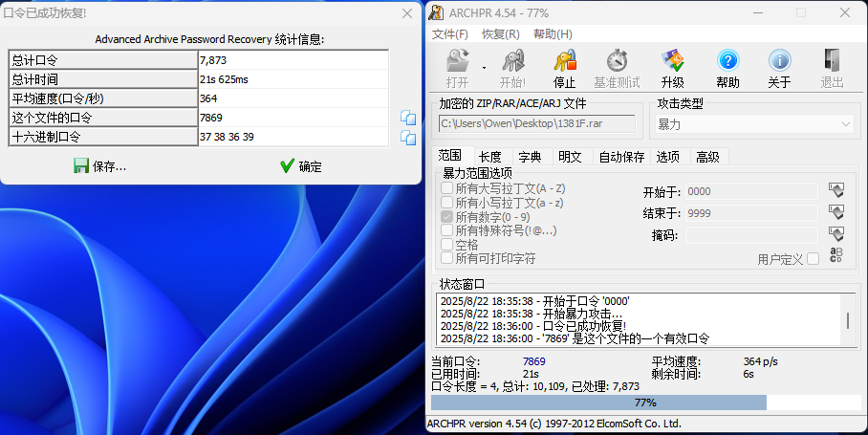
Task: Click the current password 7869 in blue
Action: tap(534, 361)
